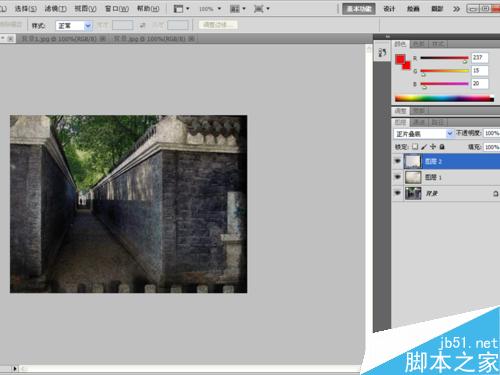
Task: Click the screen mode icon in top bar
Action: pos(261,9)
